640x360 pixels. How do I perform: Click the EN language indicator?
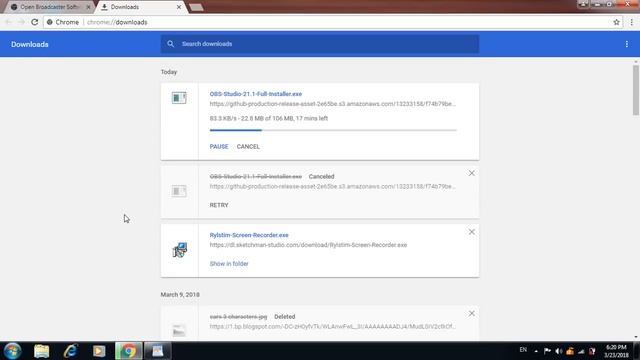tap(523, 350)
